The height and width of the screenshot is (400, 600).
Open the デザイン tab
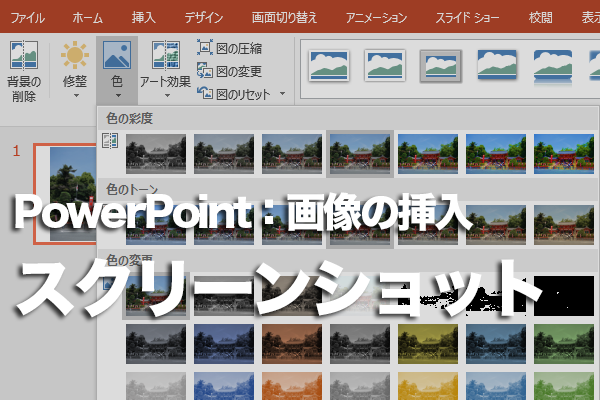point(204,18)
